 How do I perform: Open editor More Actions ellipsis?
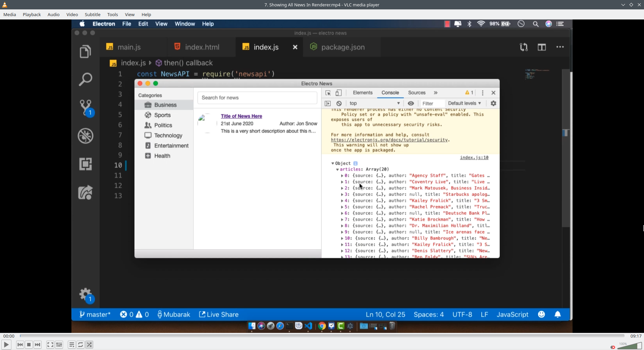560,47
